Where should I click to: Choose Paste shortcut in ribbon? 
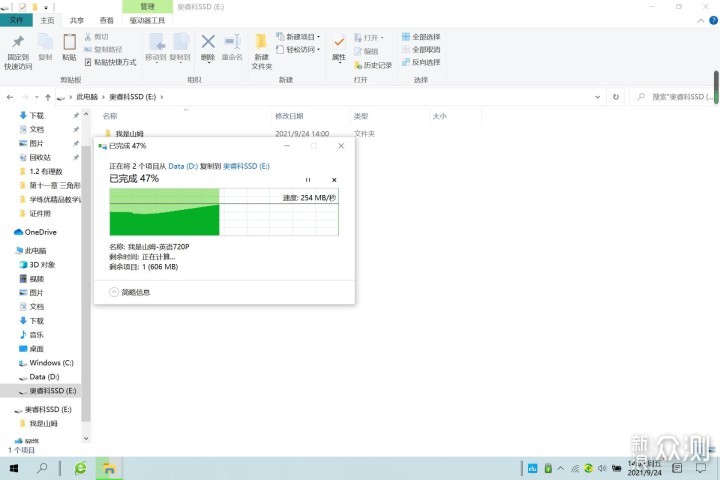coord(110,62)
